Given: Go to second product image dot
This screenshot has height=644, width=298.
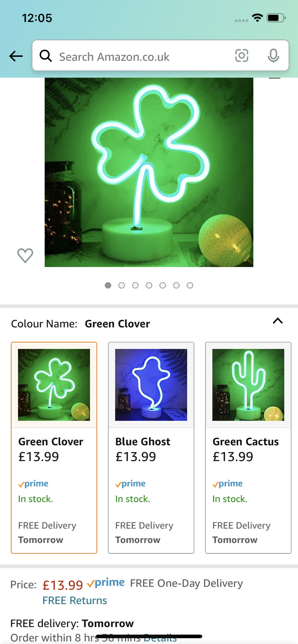Looking at the screenshot, I should pyautogui.click(x=122, y=285).
